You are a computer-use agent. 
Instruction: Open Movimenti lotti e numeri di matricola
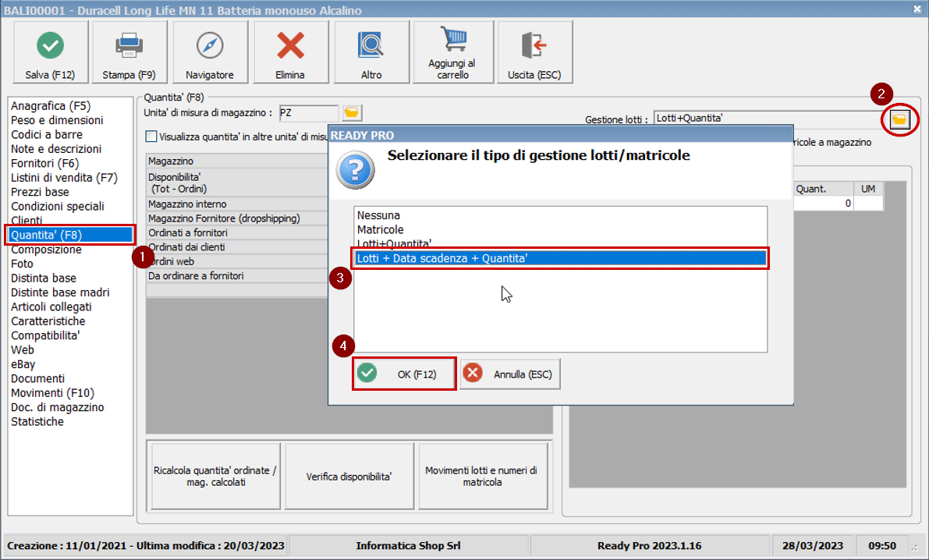click(484, 476)
